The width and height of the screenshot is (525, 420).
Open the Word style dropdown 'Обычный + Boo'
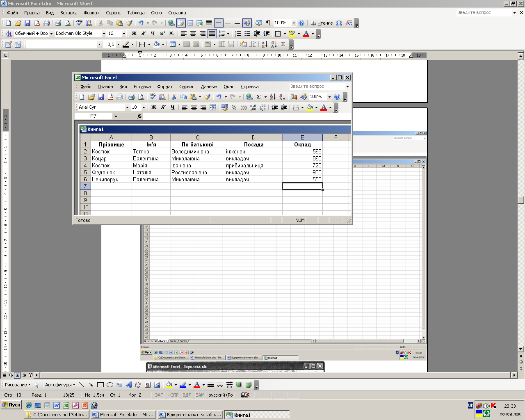[51, 34]
